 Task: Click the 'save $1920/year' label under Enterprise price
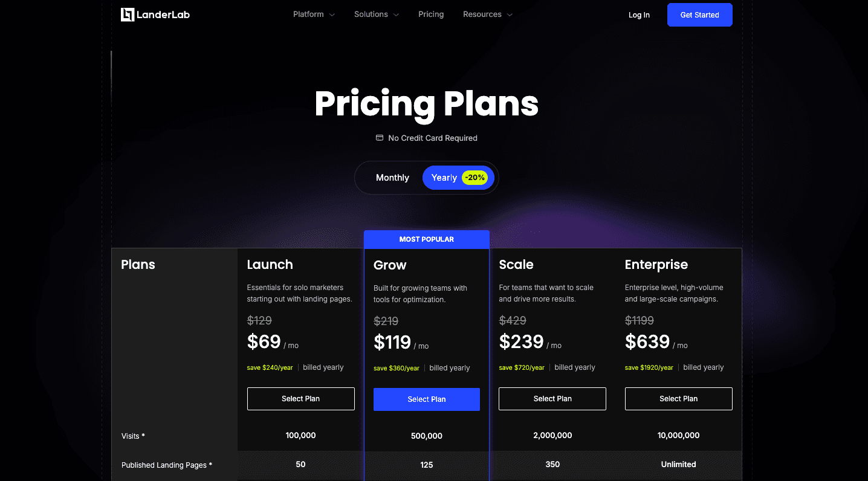[x=649, y=367]
